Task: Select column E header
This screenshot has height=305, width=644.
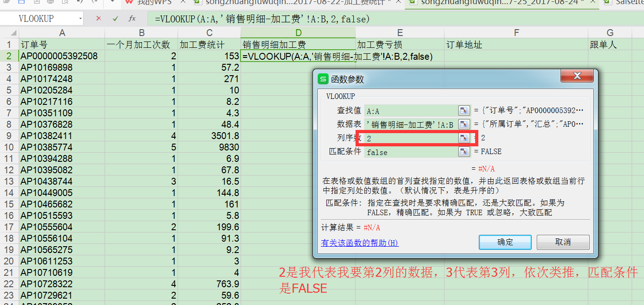Action: pos(400,33)
